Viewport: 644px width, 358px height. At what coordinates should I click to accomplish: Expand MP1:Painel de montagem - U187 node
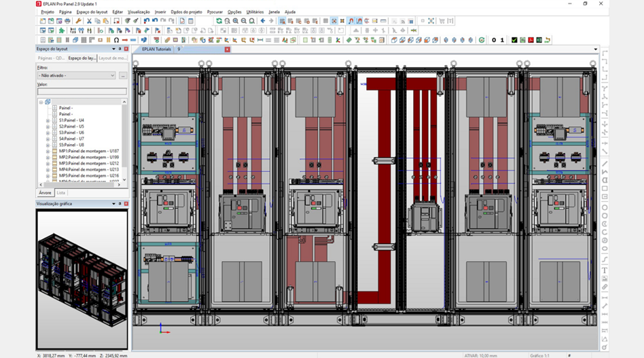point(48,151)
